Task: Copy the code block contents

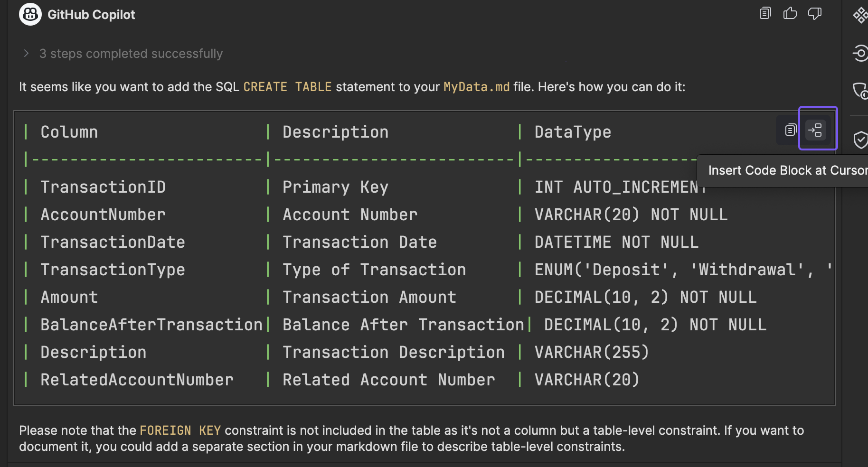Action: coord(790,130)
